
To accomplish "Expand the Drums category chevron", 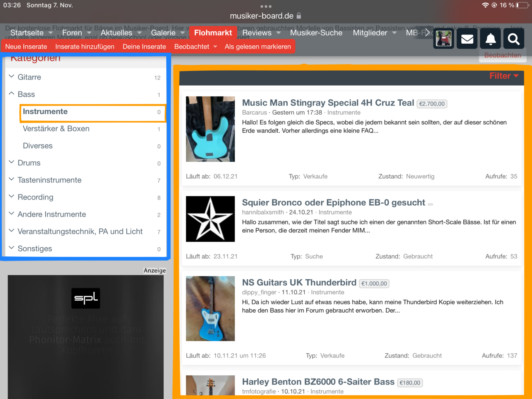I will 12,162.
